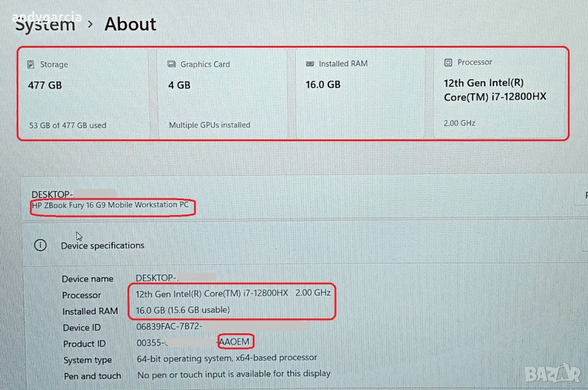588x390 pixels.
Task: Select the "53 GB of 477 GB used" text
Action: point(68,125)
